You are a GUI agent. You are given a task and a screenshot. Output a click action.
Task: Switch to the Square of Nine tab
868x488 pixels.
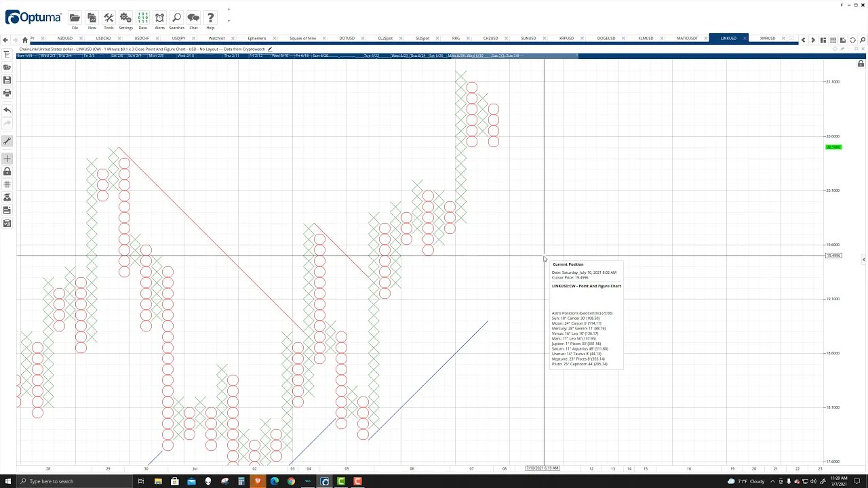tap(302, 39)
